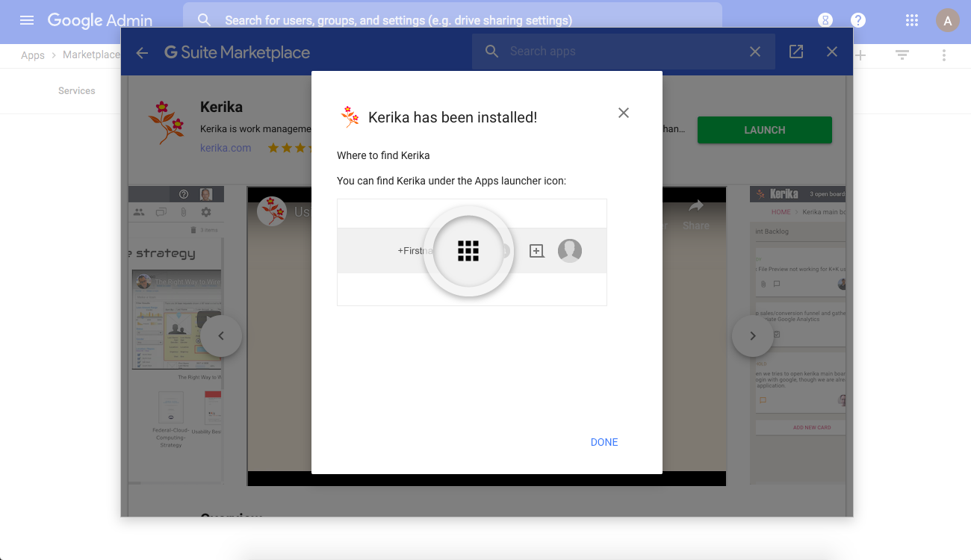Click 'Where to find Kerika' text
971x560 pixels.
[x=383, y=155]
